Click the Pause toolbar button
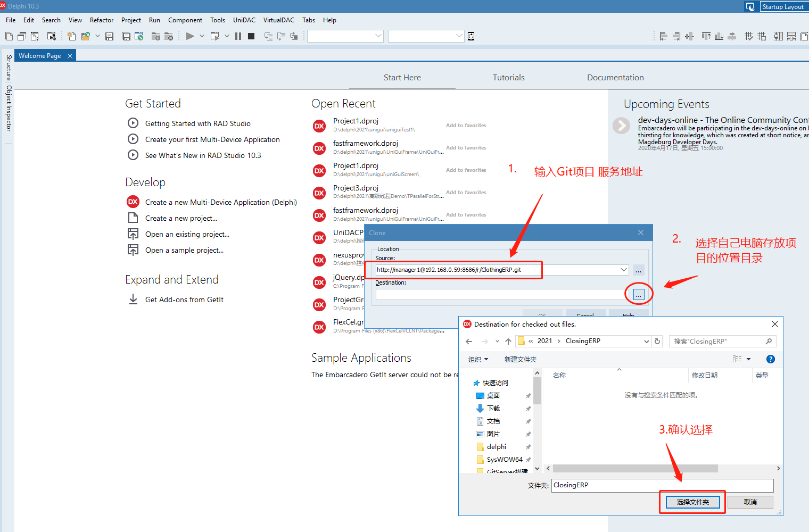 (x=238, y=36)
